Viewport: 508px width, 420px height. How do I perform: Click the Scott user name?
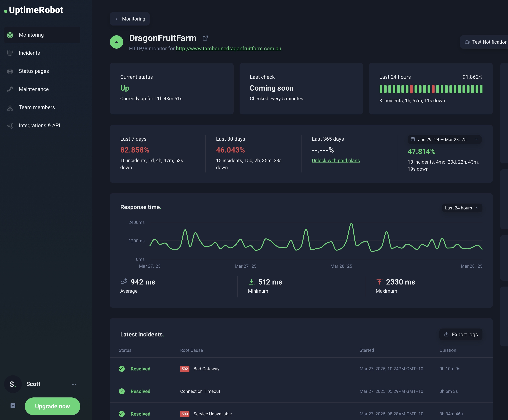click(x=33, y=384)
